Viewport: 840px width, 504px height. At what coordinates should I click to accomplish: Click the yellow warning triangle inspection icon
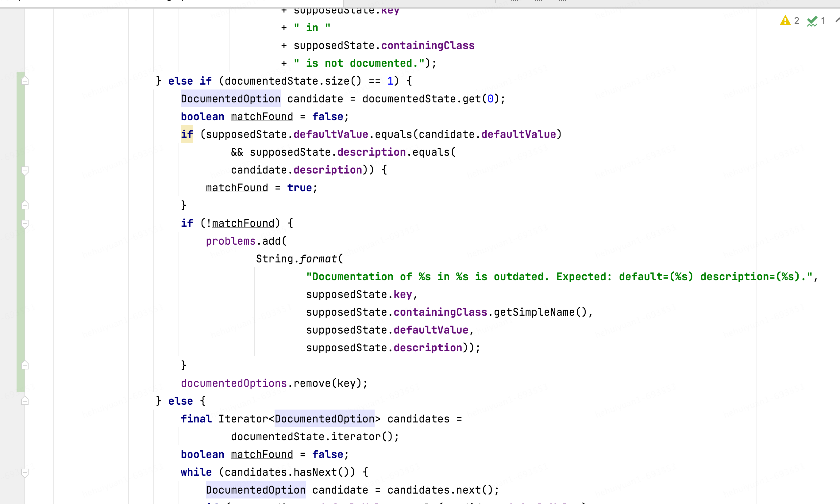click(785, 21)
